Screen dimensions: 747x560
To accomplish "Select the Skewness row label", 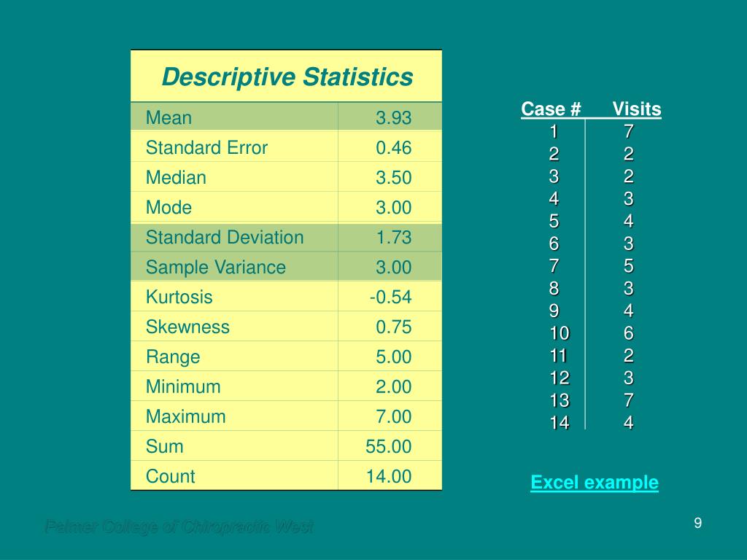I will click(x=187, y=327).
